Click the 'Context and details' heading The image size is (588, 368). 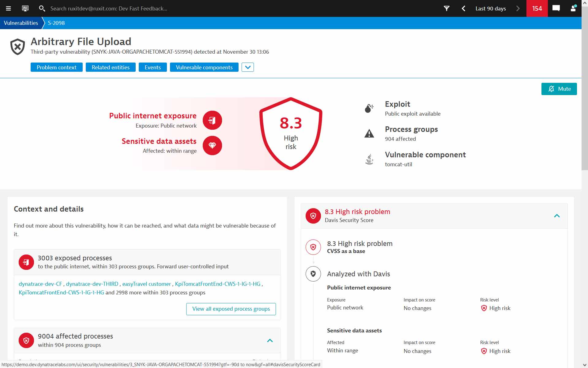[49, 209]
